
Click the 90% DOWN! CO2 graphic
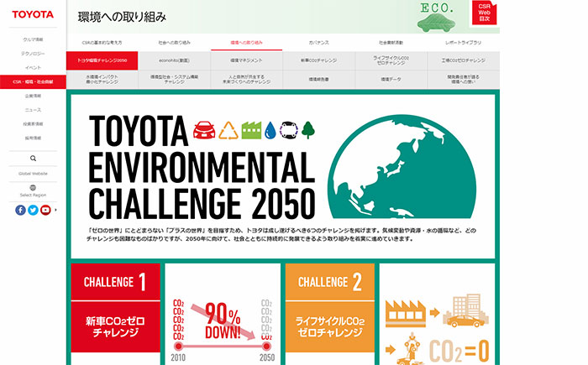point(223,330)
